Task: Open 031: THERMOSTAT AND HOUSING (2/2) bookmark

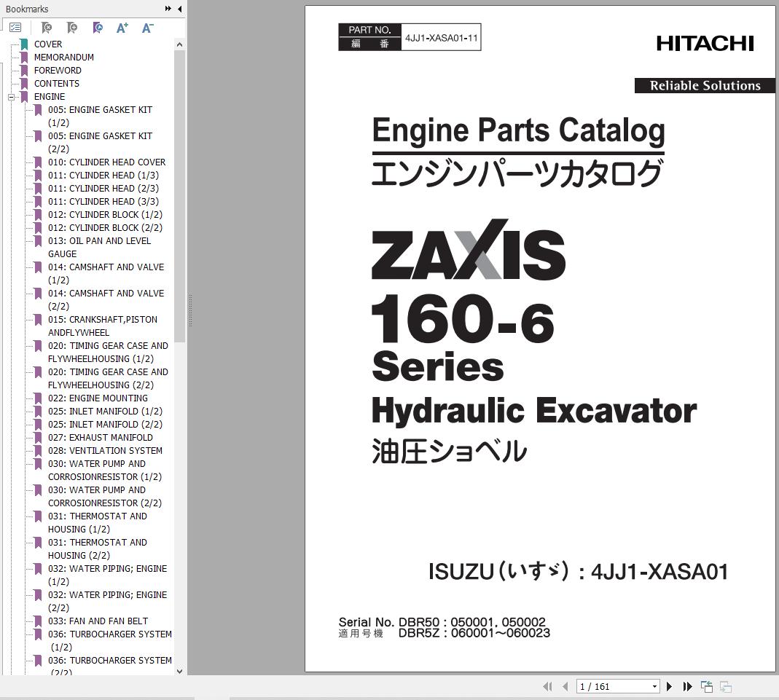Action: pyautogui.click(x=98, y=549)
